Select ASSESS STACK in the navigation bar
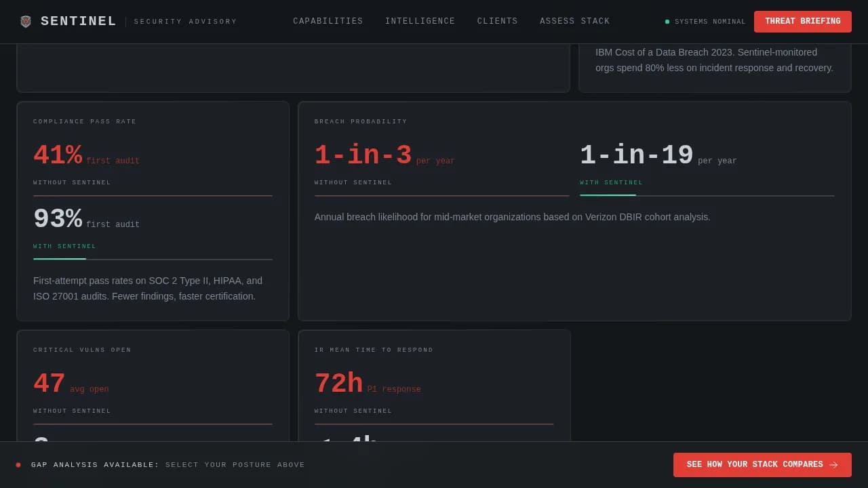Screen dimensions: 868x488 [574, 21]
